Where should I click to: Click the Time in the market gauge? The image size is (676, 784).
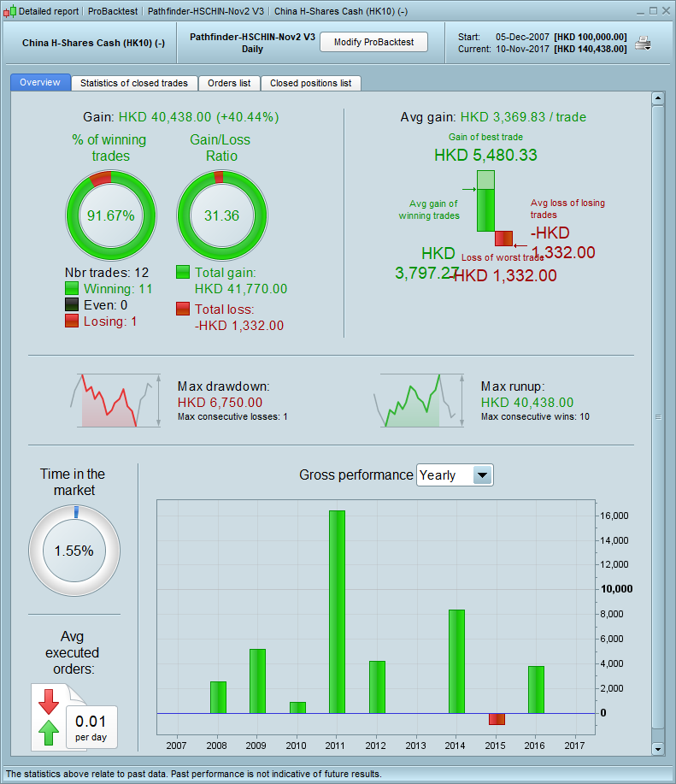(74, 551)
